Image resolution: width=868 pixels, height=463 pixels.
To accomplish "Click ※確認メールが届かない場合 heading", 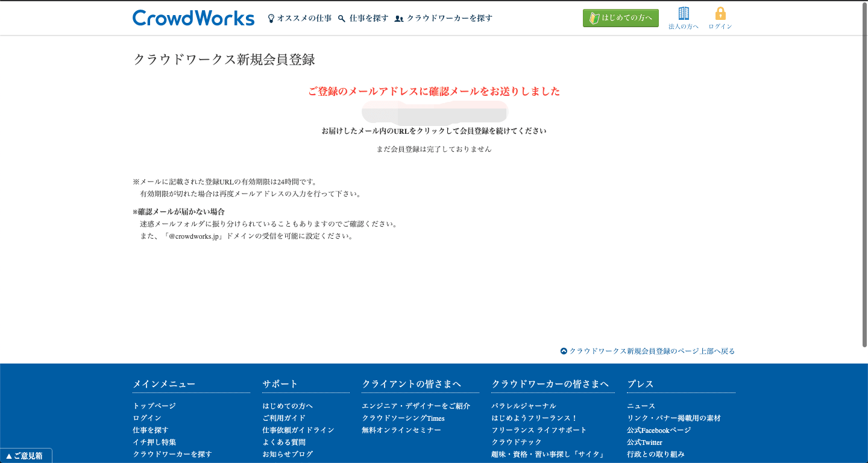I will (x=178, y=212).
